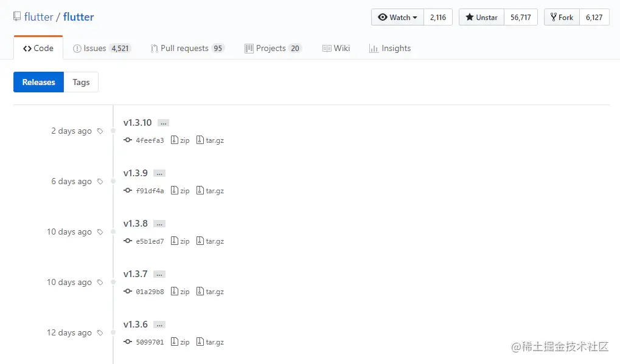Viewport: 620px width, 364px height.
Task: Open the flutter repository name link
Action: [78, 17]
